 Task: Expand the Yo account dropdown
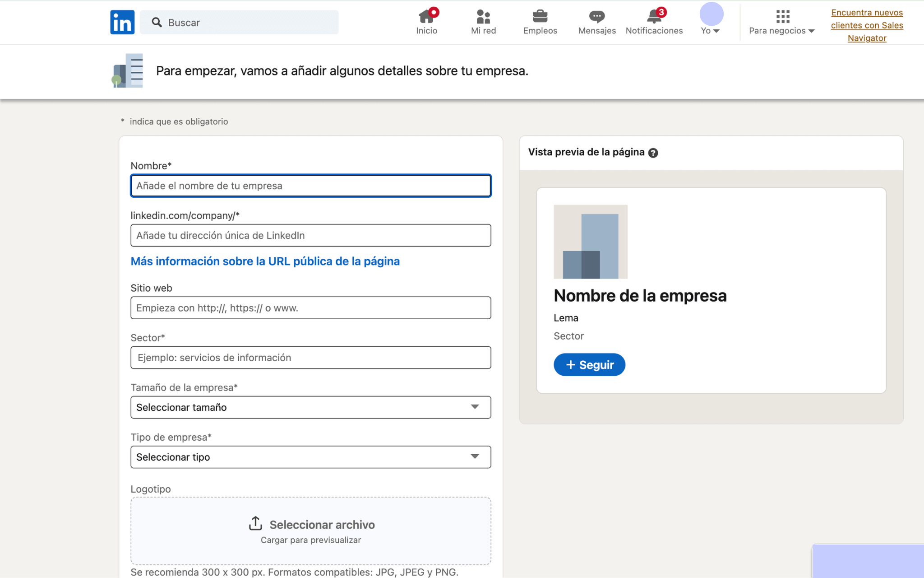point(710,31)
